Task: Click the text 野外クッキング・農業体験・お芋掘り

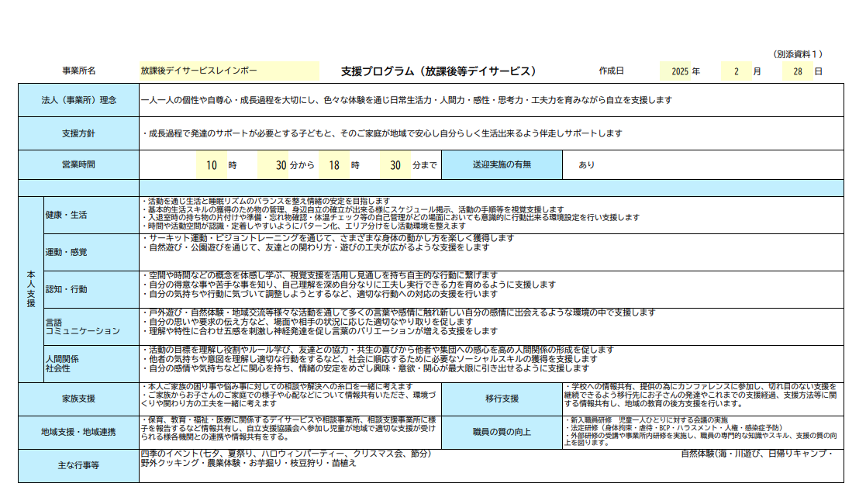Action: point(249,463)
